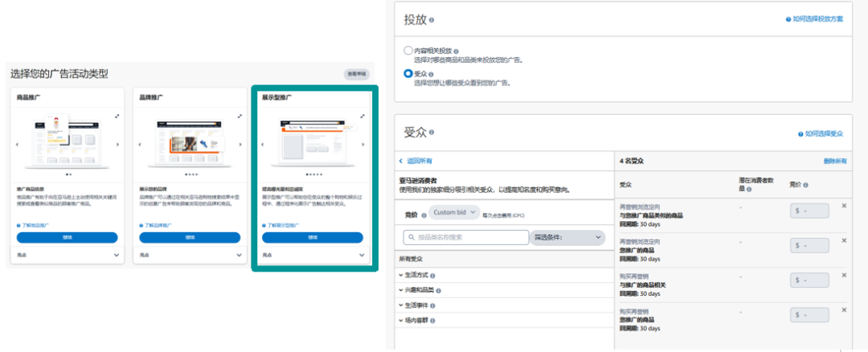The height and width of the screenshot is (352, 868).
Task: Click info icon next to 竞价 Custom bid label
Action: [424, 215]
